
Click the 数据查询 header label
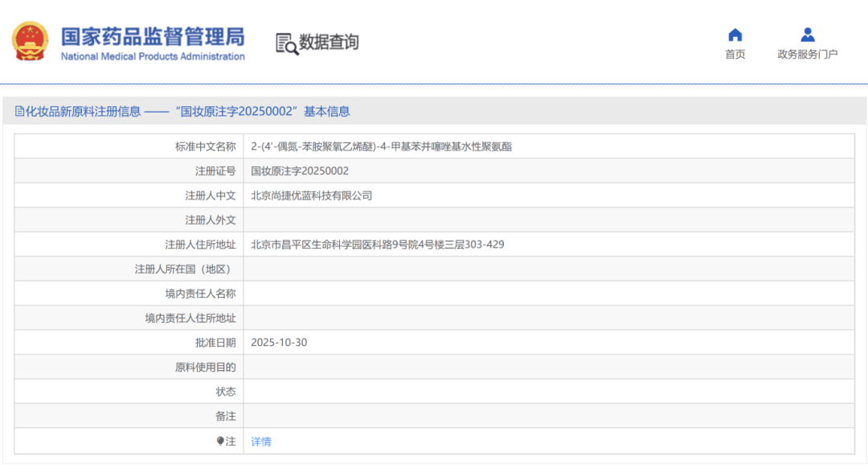(x=327, y=42)
